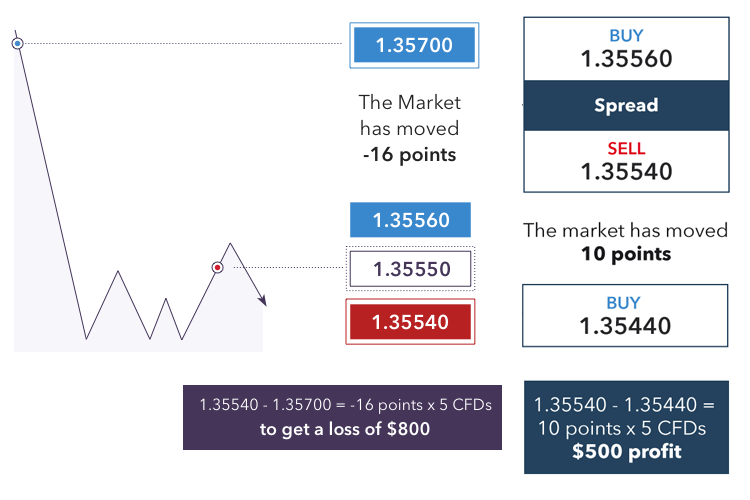The image size is (750, 500).
Task: Click the blue marker dot at chart top
Action: pos(18,43)
